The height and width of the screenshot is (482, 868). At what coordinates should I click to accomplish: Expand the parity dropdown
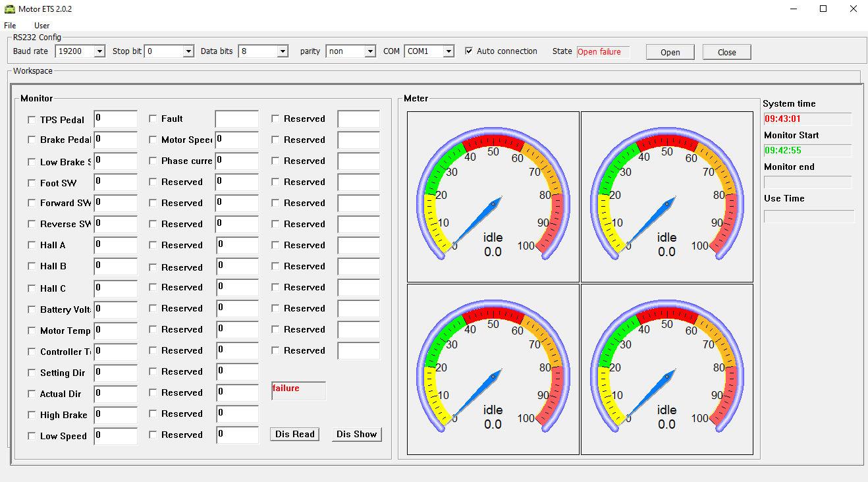(x=370, y=51)
